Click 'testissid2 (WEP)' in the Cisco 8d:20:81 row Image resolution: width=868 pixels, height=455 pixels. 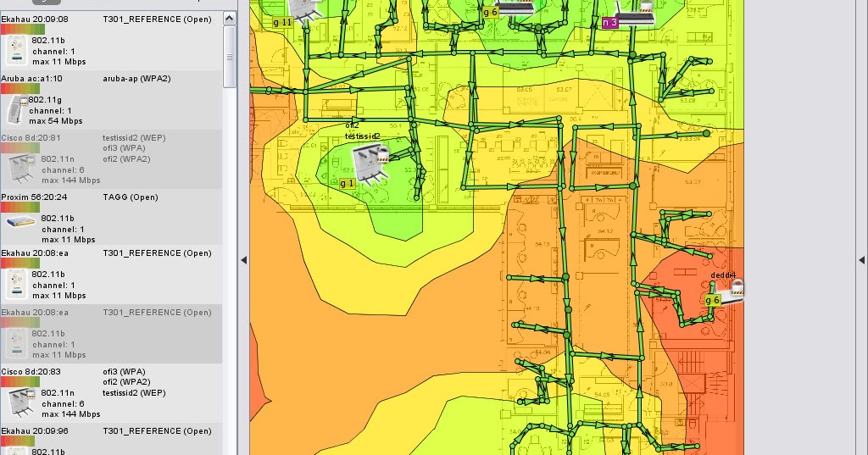(x=134, y=138)
